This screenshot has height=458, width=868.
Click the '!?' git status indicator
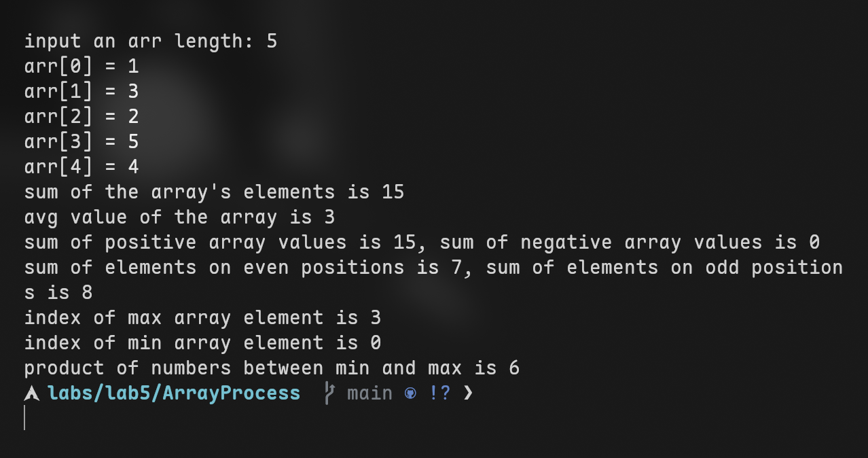pos(439,393)
